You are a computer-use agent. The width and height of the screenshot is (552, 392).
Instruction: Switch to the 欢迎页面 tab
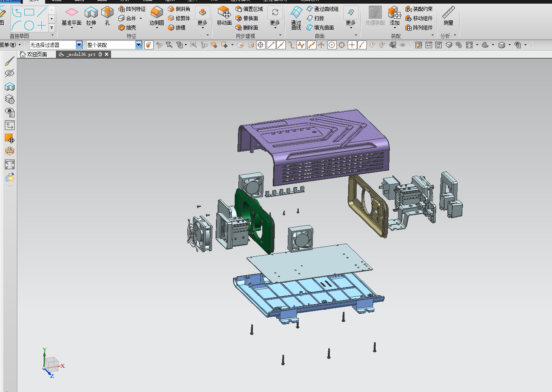pyautogui.click(x=36, y=54)
